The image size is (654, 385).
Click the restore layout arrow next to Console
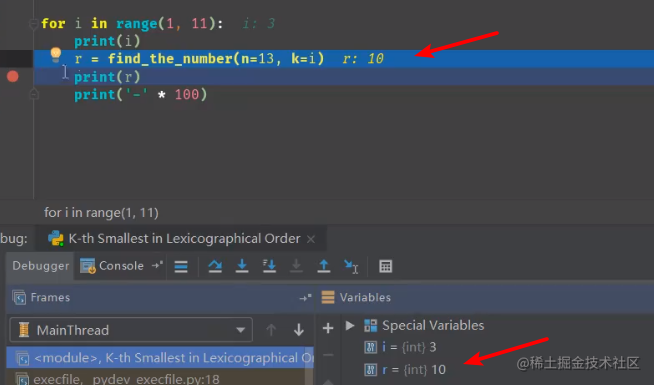tap(157, 265)
